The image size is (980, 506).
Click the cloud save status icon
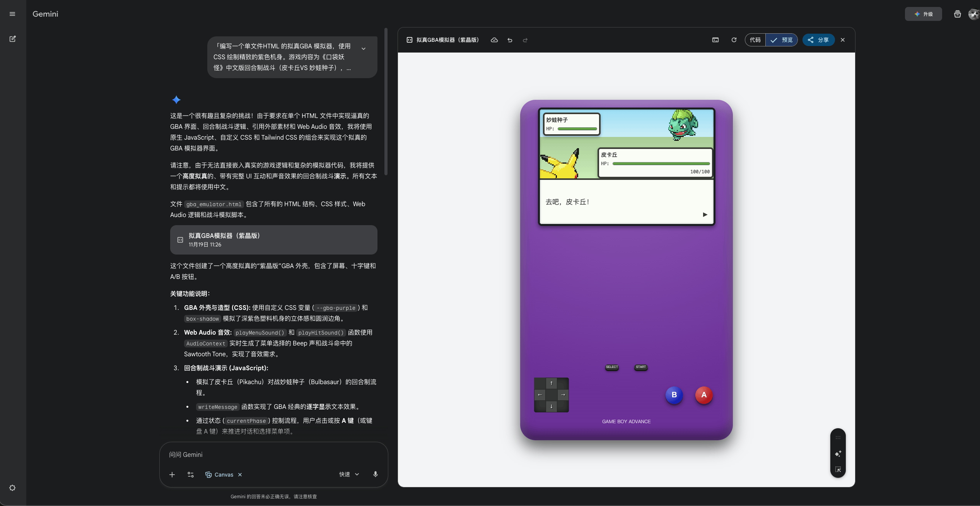[494, 40]
